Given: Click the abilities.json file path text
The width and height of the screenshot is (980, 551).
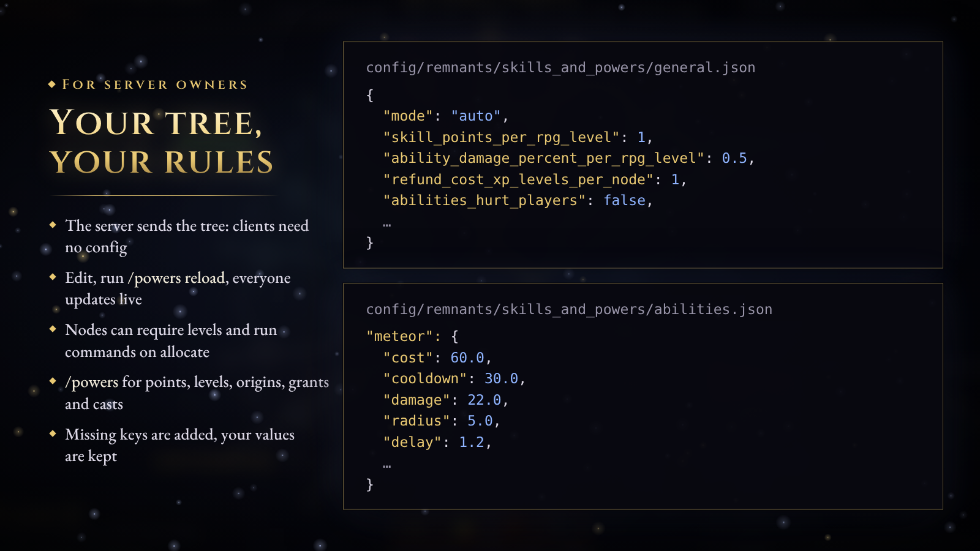Looking at the screenshot, I should (569, 310).
